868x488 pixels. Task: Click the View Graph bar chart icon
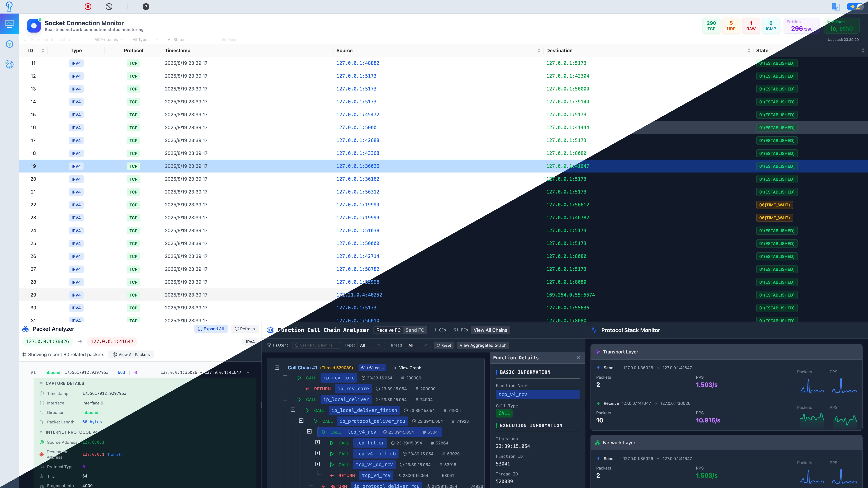(394, 367)
